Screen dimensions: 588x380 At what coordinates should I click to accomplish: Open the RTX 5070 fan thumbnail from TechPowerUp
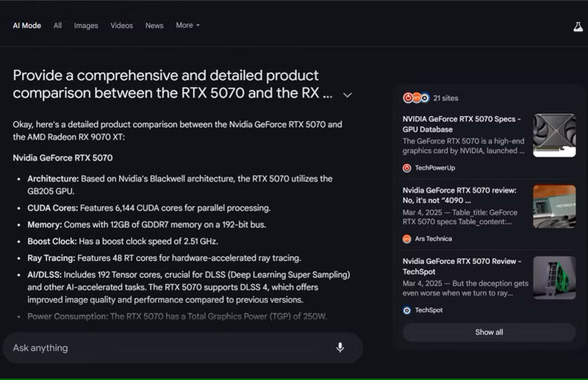click(554, 135)
